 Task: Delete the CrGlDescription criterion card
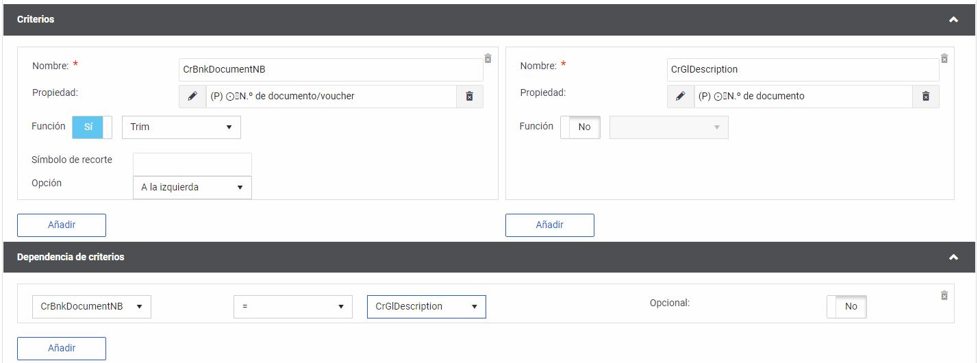click(944, 58)
